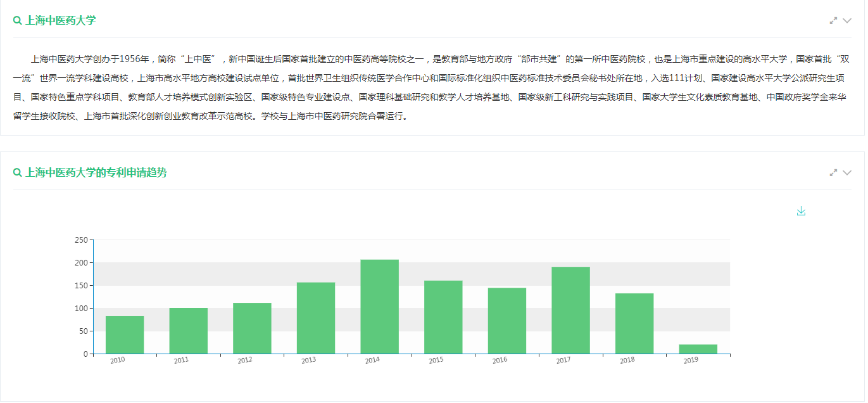Click the 2017 patent bar
This screenshot has height=403, width=868.
point(570,310)
